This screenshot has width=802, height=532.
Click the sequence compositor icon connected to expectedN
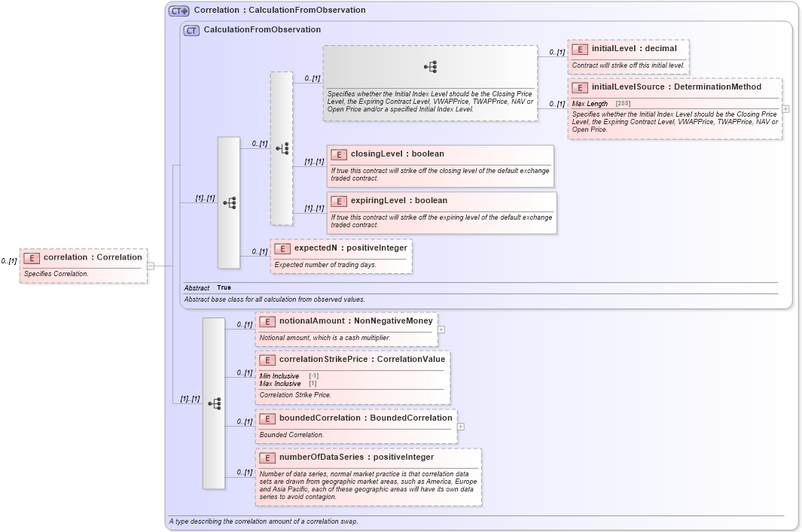pos(229,203)
